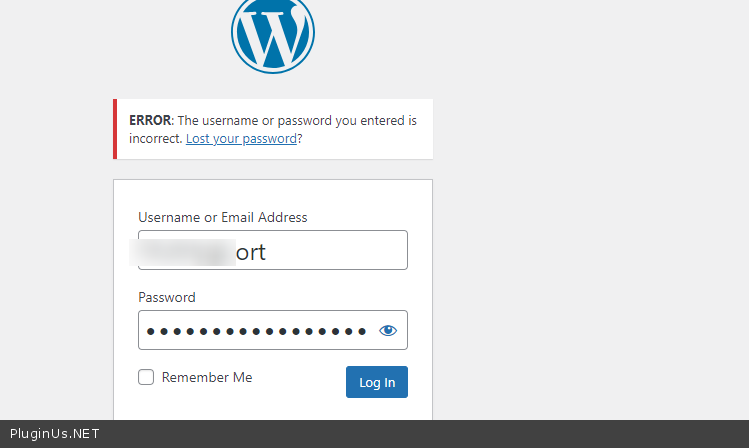Place cursor after "ort" in username field
The image size is (749, 448).
[x=269, y=251]
